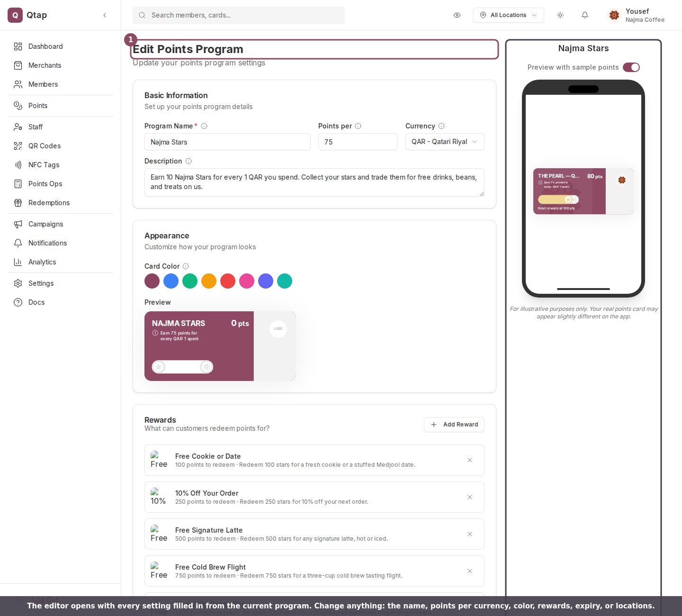Select the blue card color
This screenshot has height=616, width=682.
click(171, 281)
